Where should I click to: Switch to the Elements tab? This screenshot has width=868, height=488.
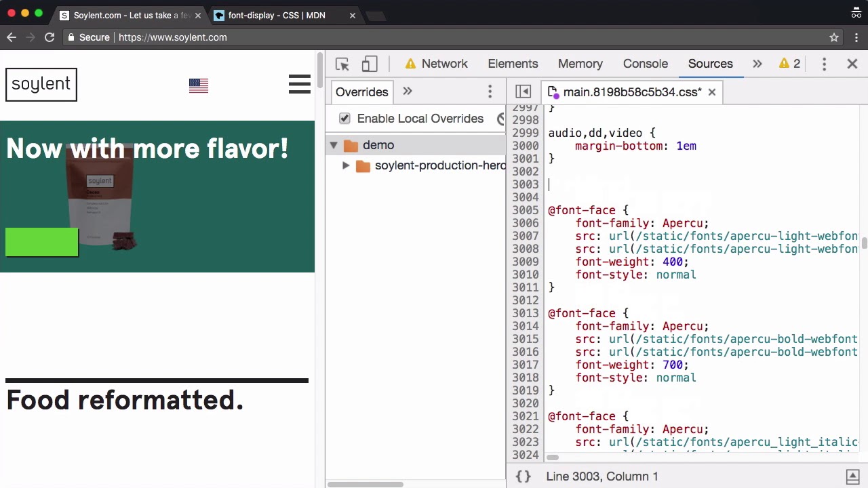[x=513, y=64]
